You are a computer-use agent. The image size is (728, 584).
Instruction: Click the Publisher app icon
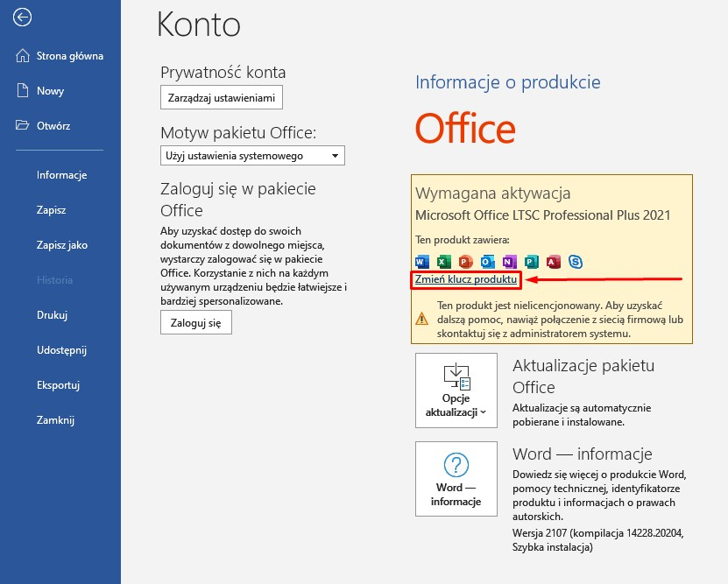pos(531,262)
